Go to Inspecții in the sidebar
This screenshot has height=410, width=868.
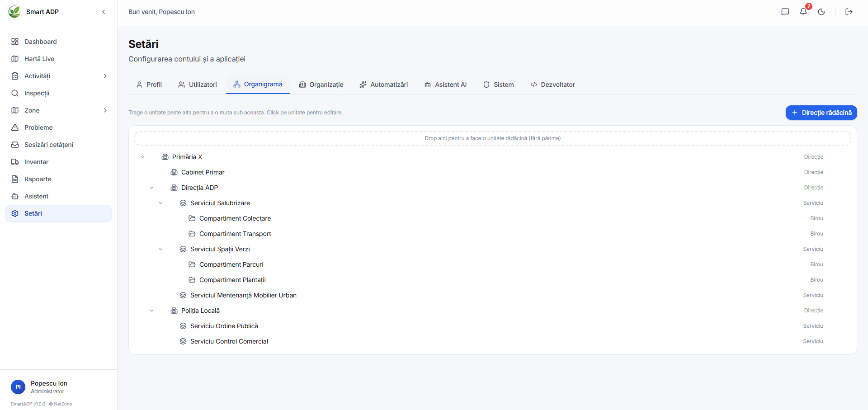point(58,93)
